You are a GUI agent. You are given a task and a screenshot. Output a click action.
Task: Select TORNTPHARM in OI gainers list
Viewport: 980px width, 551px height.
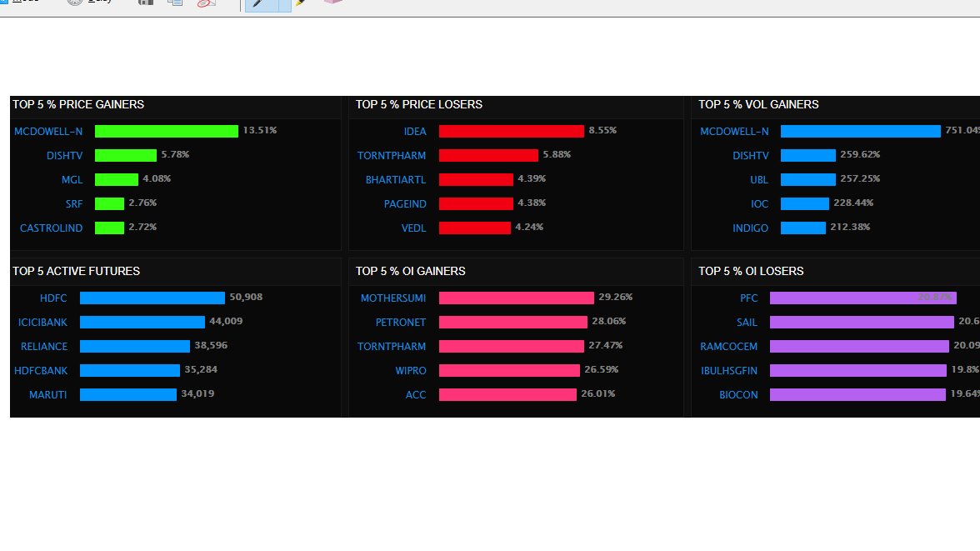coord(392,347)
